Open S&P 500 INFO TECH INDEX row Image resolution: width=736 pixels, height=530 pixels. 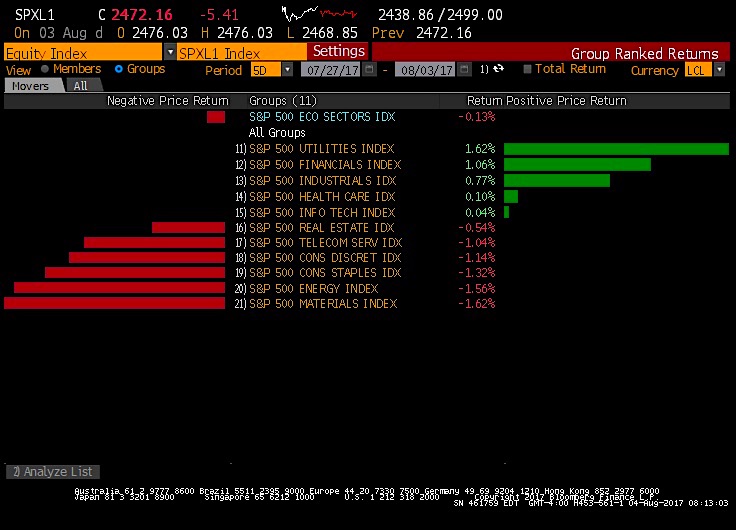322,213
